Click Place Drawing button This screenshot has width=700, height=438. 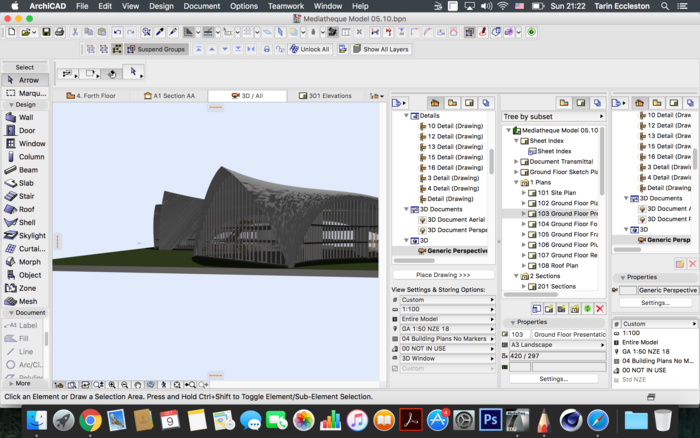(x=443, y=274)
